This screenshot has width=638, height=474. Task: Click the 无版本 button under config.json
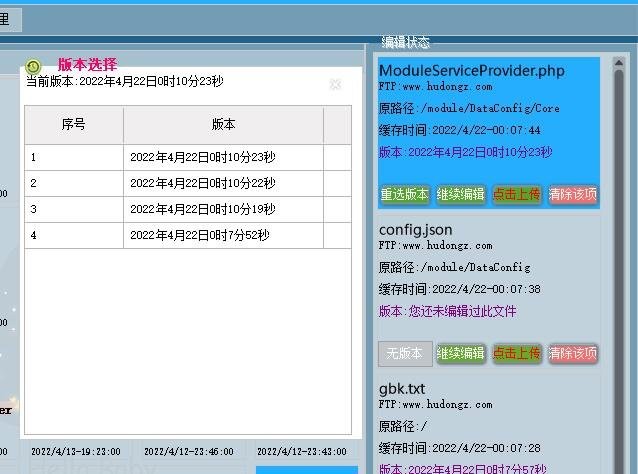(x=405, y=353)
